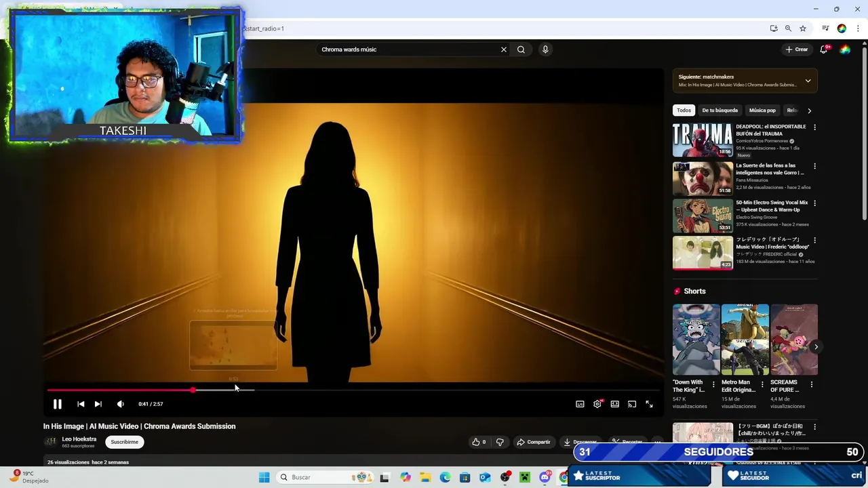Viewport: 868px width, 488px height.
Task: Open the '50-Min Electro Swing Vocal Mix' thumbnail
Action: (703, 216)
